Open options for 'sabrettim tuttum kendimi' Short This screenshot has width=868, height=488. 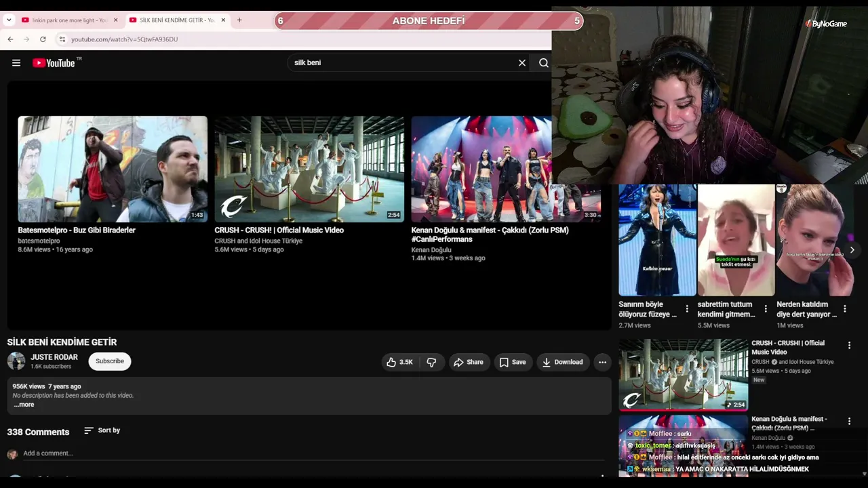click(x=766, y=309)
